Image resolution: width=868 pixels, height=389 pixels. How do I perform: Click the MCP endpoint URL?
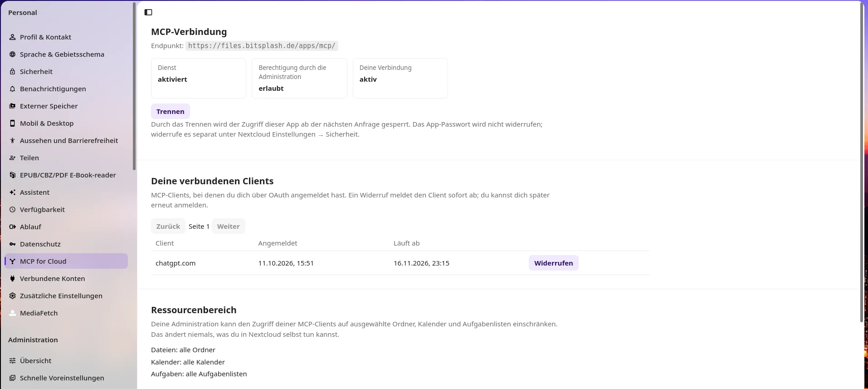(262, 46)
